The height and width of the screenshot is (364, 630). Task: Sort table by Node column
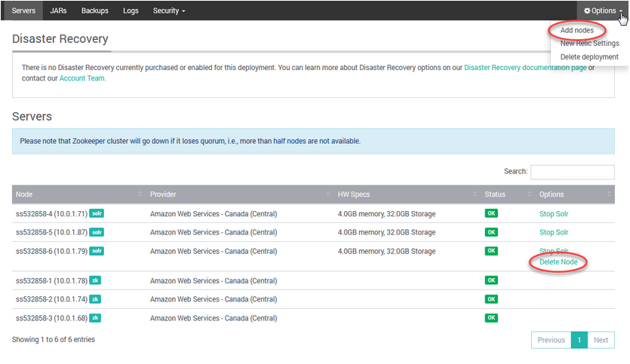pos(78,194)
